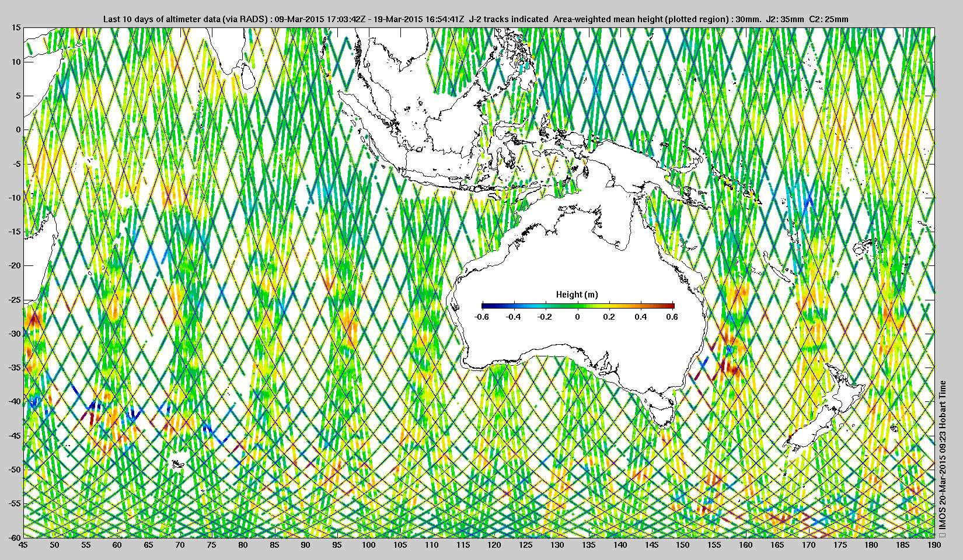
Task: Click the longitude axis tick label '80'
Action: coord(243,545)
